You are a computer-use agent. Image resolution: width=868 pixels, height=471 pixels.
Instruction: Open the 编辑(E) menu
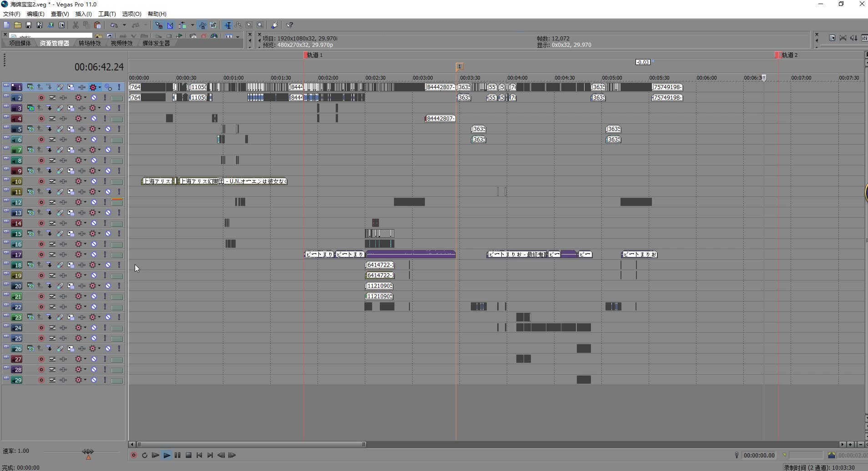click(x=35, y=14)
